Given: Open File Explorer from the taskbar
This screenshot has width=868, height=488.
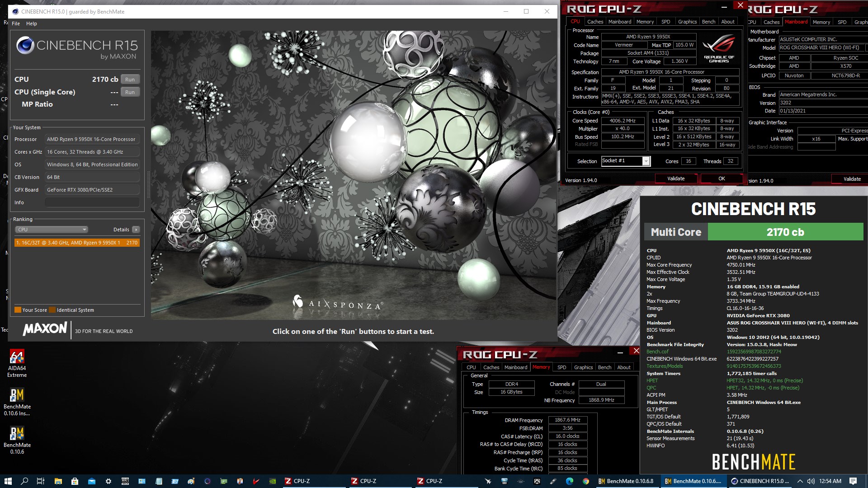Looking at the screenshot, I should click(58, 481).
